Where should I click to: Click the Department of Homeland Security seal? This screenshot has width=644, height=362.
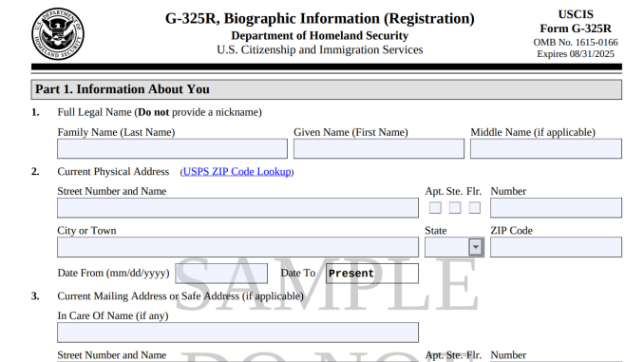(x=58, y=33)
